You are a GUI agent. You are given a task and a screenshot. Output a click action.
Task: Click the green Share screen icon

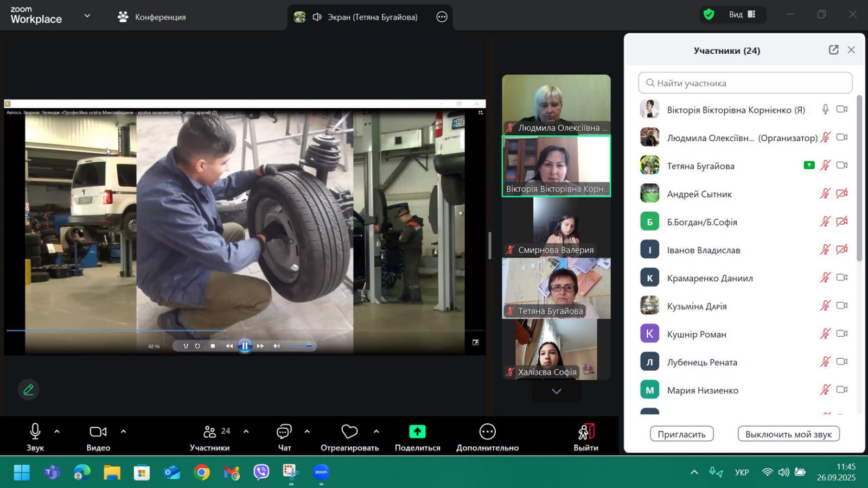click(417, 432)
